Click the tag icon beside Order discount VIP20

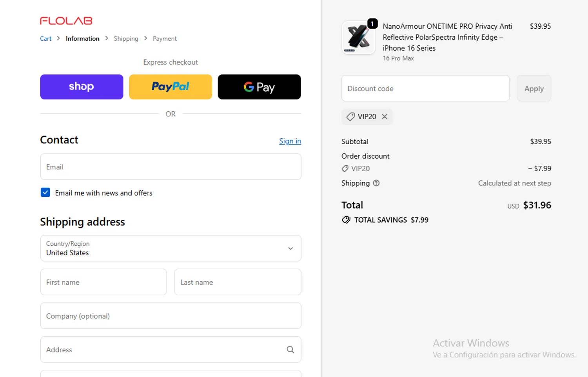[x=345, y=169]
